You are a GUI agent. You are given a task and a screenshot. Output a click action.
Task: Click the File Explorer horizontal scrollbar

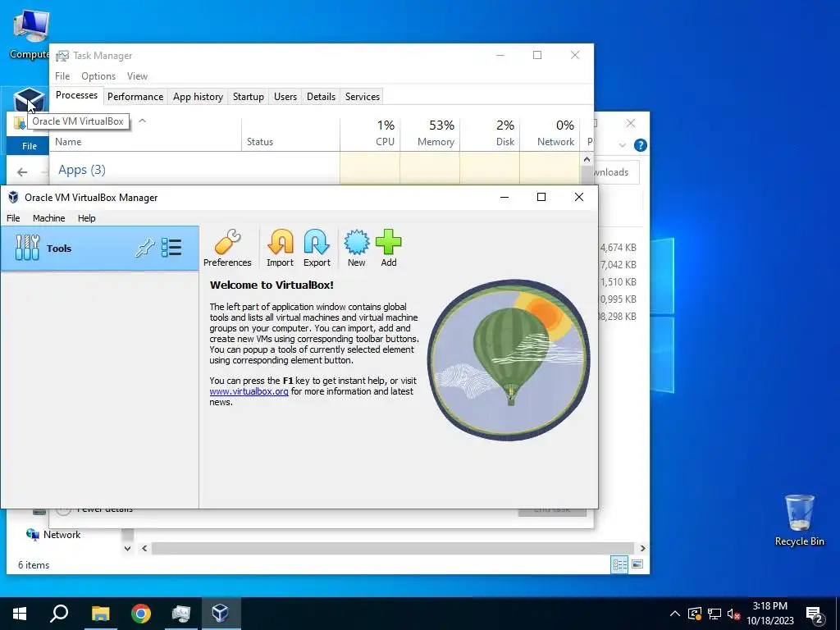[x=393, y=549]
